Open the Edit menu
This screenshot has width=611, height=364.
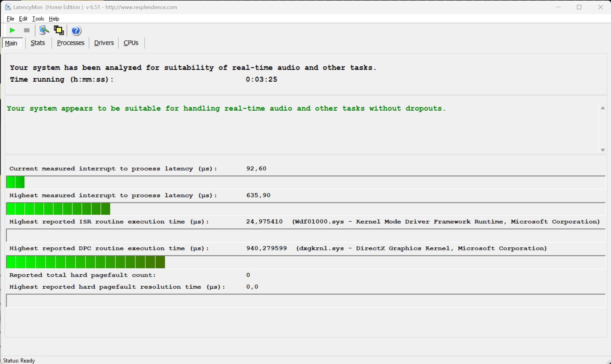coord(23,19)
